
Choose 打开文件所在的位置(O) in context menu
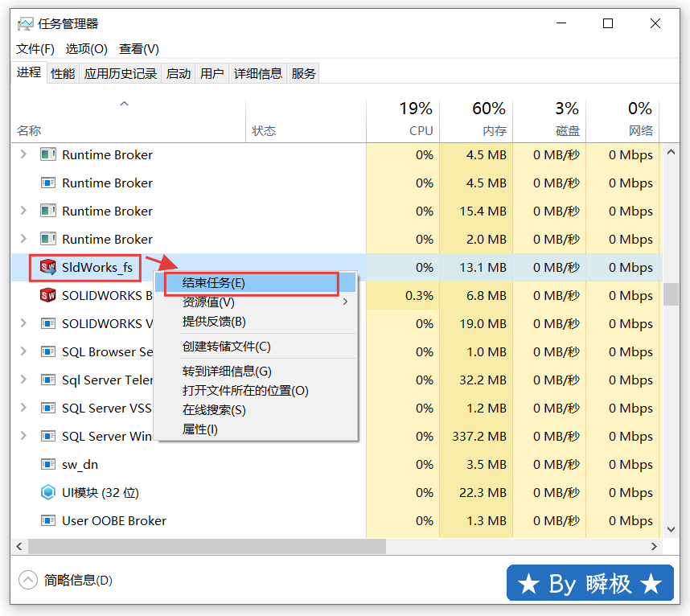(245, 391)
